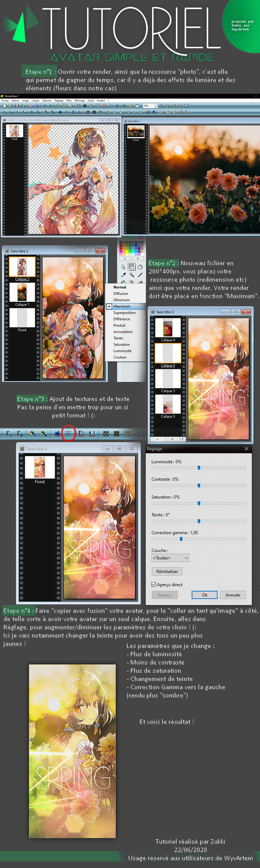Screen dimensions: 260x868
Task: Select Fond thumbnail in Sans titre 6
Action: [x=39, y=467]
